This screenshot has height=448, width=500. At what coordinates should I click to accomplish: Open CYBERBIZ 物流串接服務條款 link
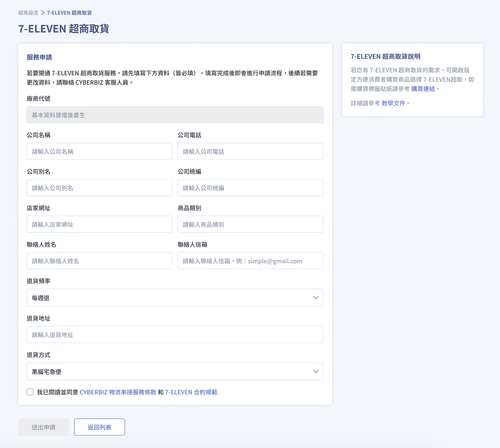(118, 392)
